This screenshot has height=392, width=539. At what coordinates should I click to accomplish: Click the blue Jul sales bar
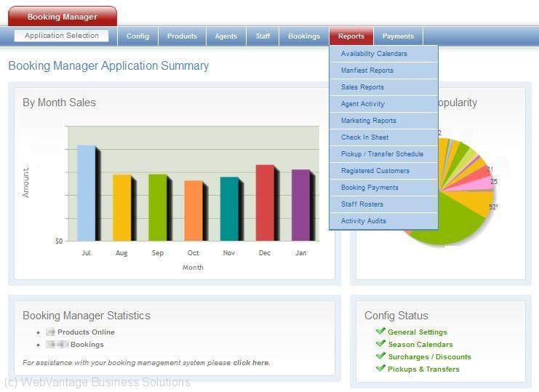pyautogui.click(x=86, y=193)
